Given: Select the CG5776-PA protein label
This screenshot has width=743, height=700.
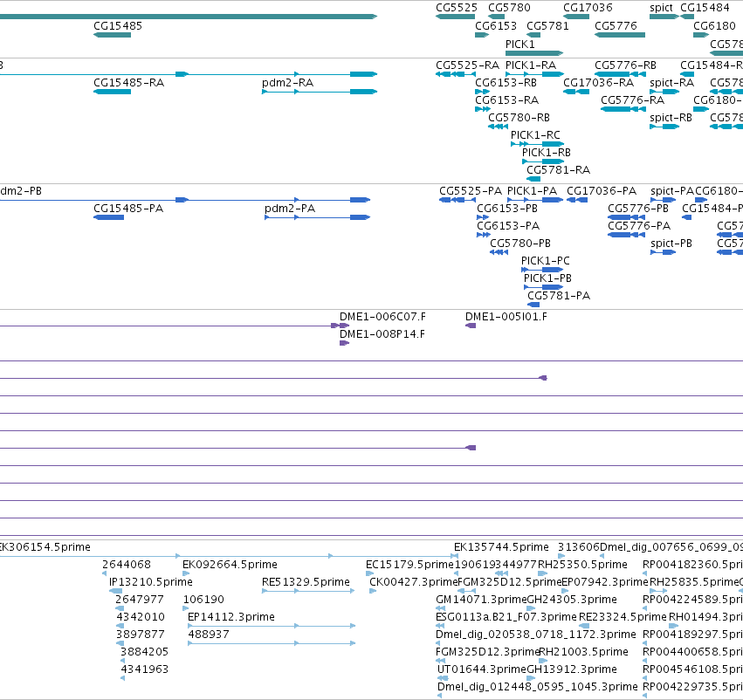Looking at the screenshot, I should tap(639, 226).
